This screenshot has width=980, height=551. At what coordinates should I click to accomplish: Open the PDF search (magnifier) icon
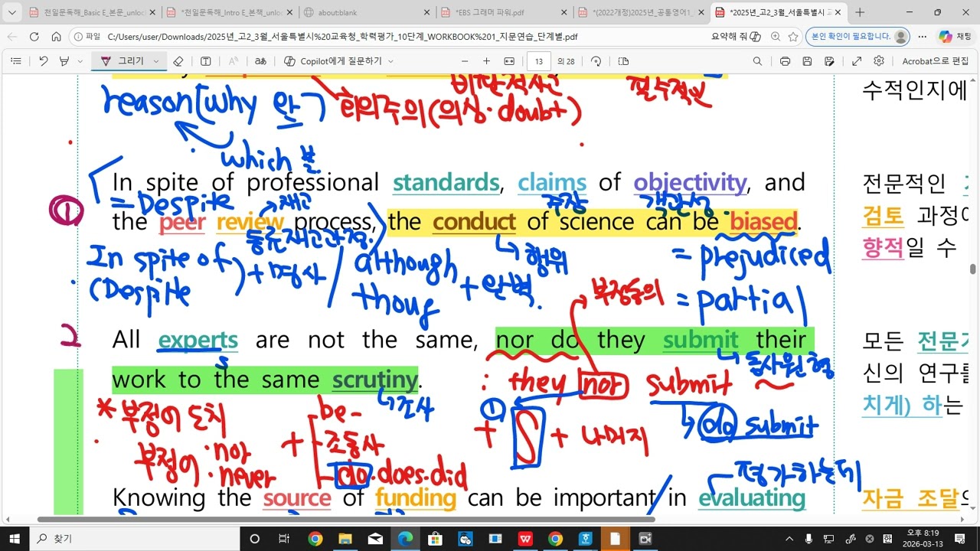757,61
